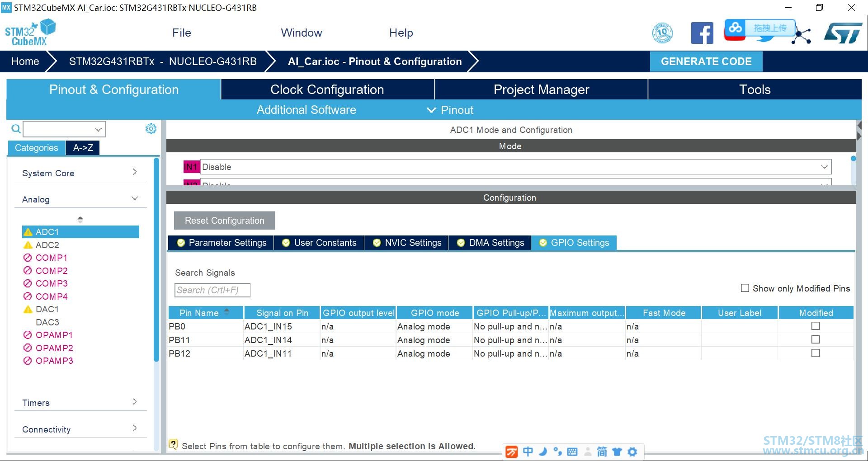
Task: Open Parameter Settings tab
Action: [222, 243]
